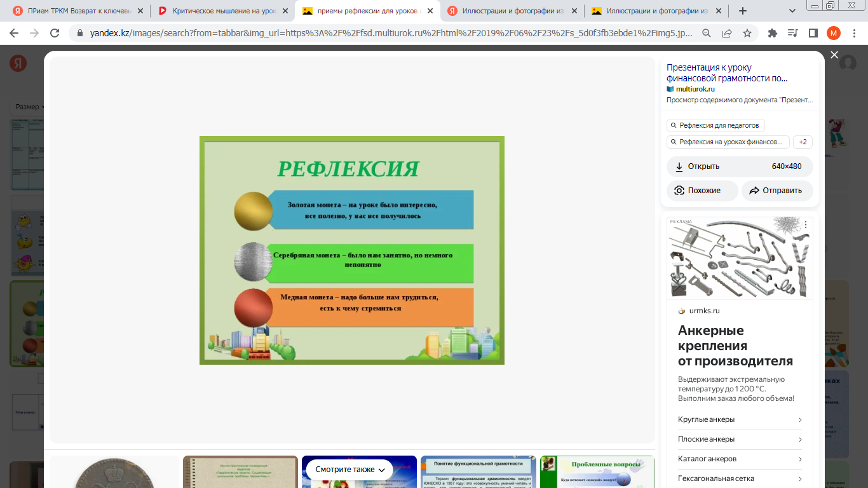Screen dimensions: 868x488
Task: Click the share page icon in address bar
Action: [x=727, y=33]
